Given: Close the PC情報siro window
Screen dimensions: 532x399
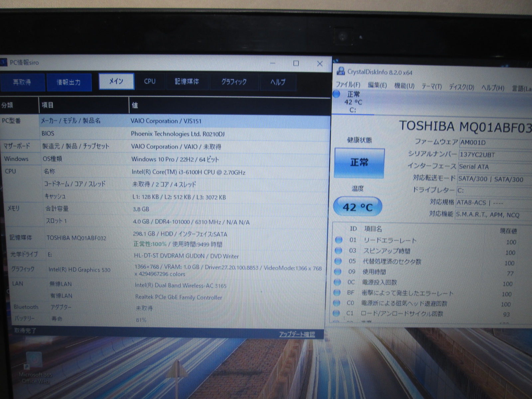Looking at the screenshot, I should click(x=320, y=64).
